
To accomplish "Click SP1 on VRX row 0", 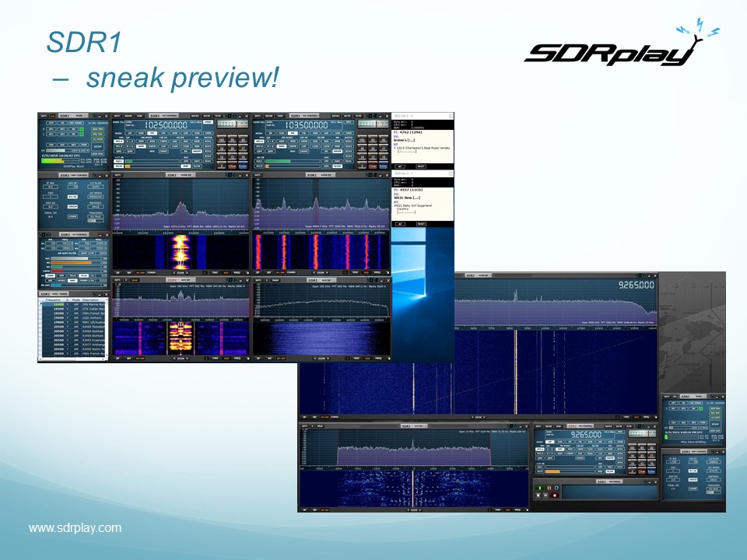I will point(51,129).
